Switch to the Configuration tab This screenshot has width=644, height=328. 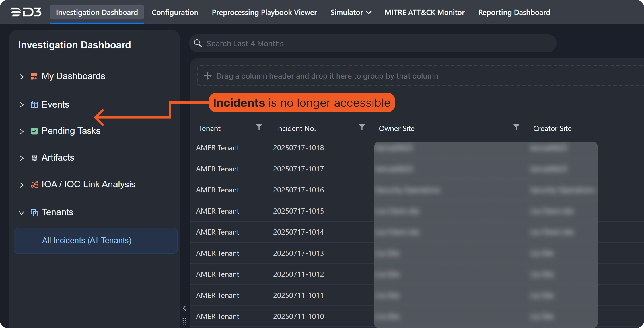click(x=175, y=12)
